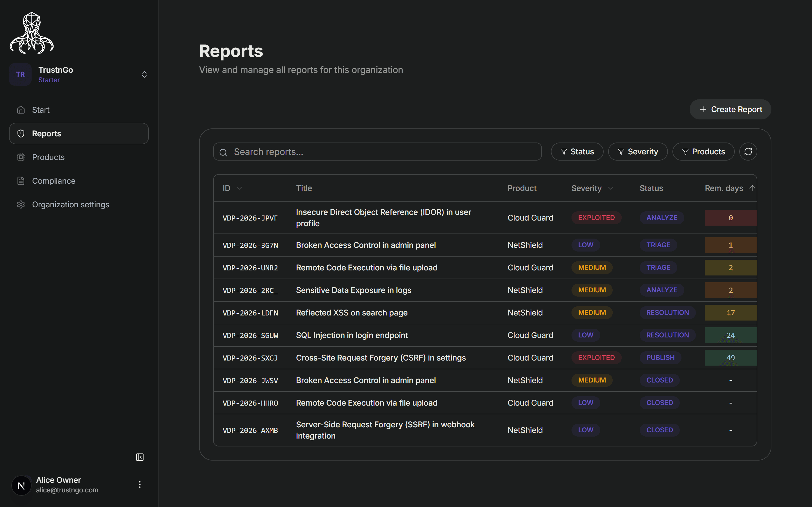
Task: Open Alice Owner's three-dot menu
Action: click(140, 484)
